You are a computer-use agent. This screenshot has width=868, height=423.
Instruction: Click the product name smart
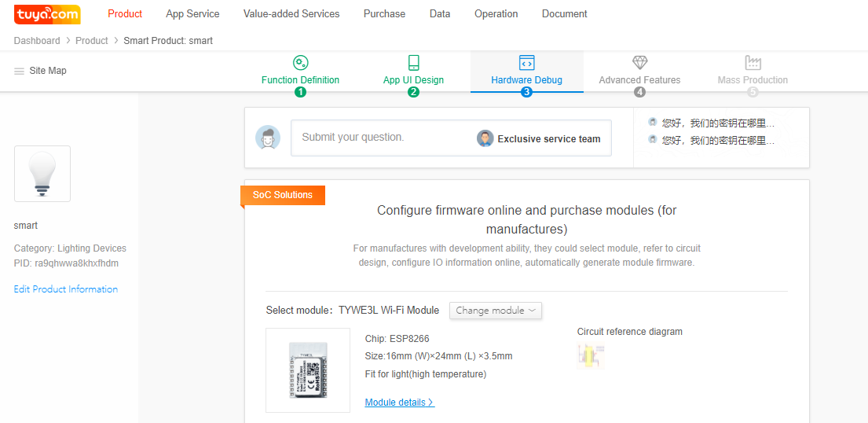click(25, 226)
